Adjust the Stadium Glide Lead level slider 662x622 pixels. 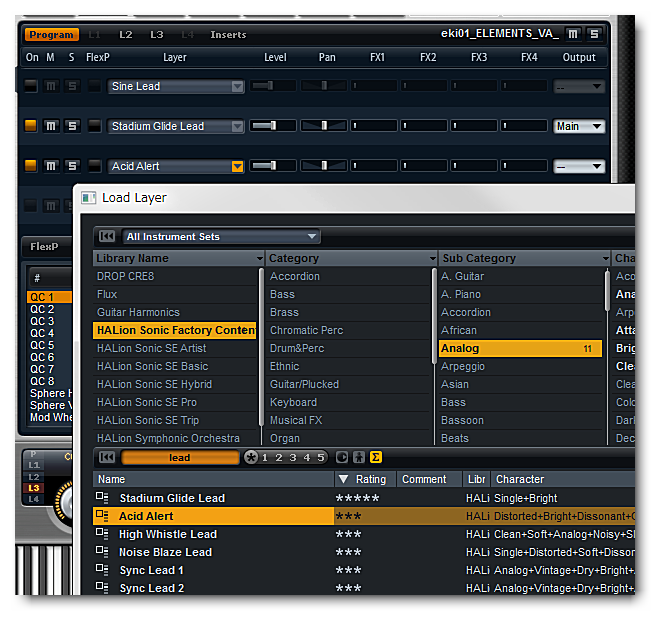[273, 126]
